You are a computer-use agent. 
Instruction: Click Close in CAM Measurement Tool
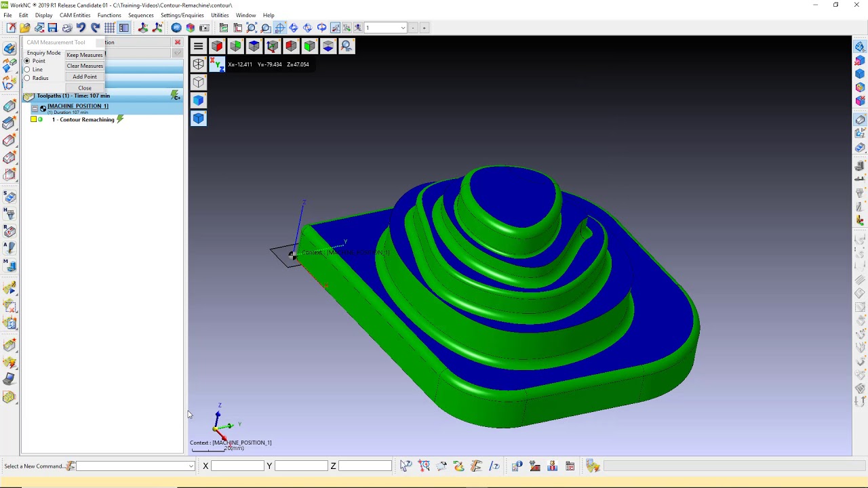(x=85, y=88)
